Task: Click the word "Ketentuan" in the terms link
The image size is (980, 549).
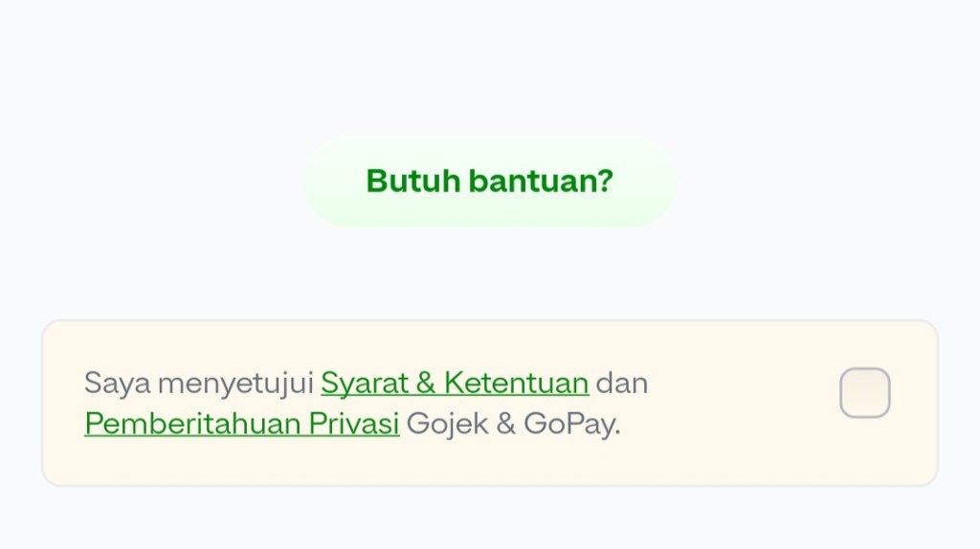Action: click(516, 384)
